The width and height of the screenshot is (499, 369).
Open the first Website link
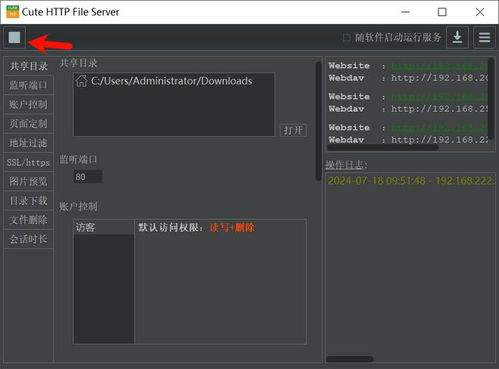pos(439,66)
